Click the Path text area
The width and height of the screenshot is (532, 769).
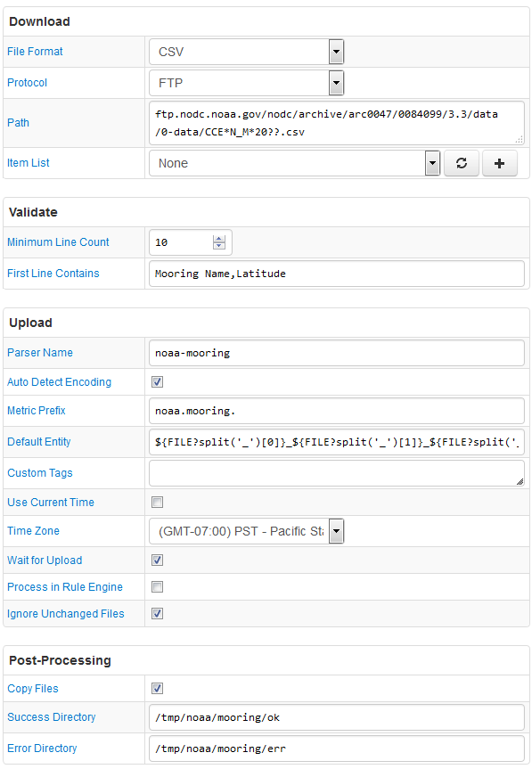click(336, 123)
